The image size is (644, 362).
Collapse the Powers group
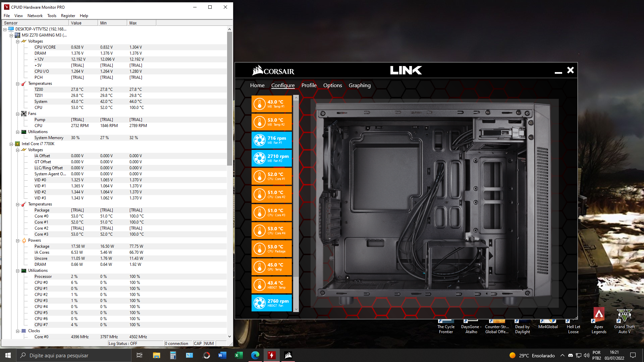pyautogui.click(x=18, y=241)
